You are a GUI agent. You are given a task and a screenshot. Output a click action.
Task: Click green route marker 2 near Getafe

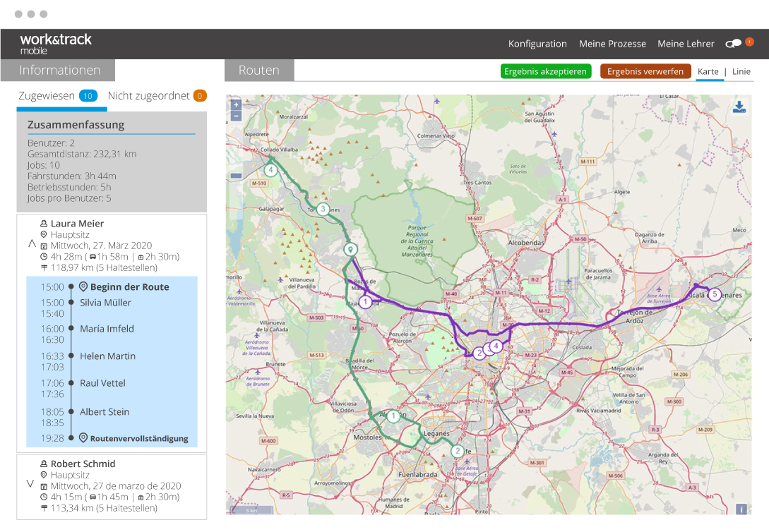pos(458,451)
